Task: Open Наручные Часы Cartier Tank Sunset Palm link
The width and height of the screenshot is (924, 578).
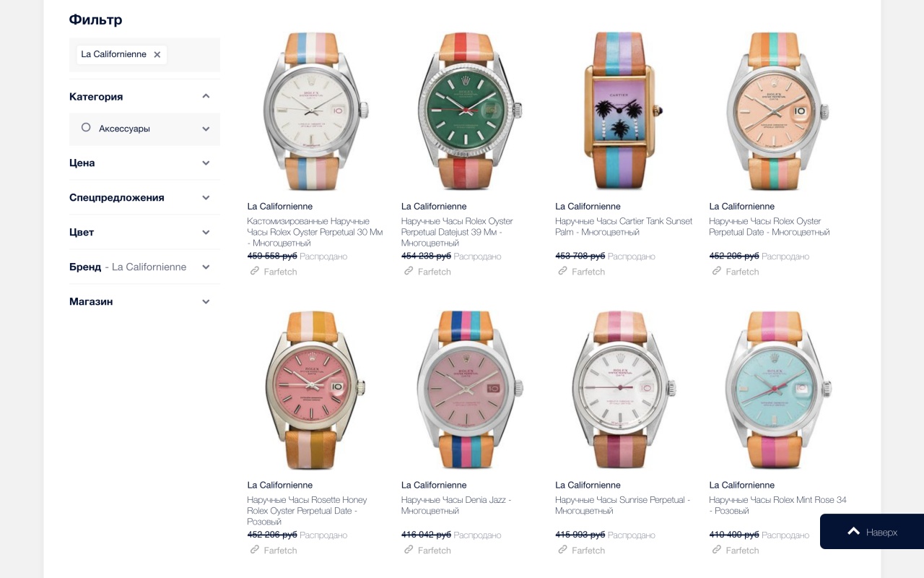Action: [624, 226]
